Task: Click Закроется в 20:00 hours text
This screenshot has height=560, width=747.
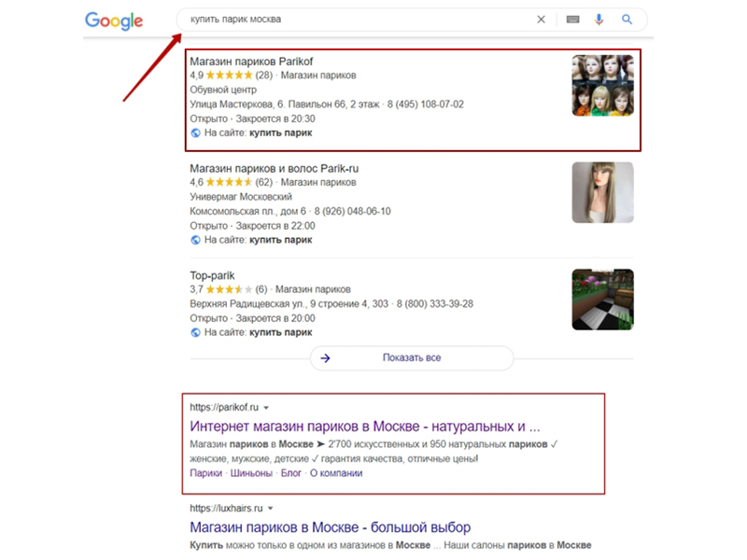Action: click(x=275, y=318)
